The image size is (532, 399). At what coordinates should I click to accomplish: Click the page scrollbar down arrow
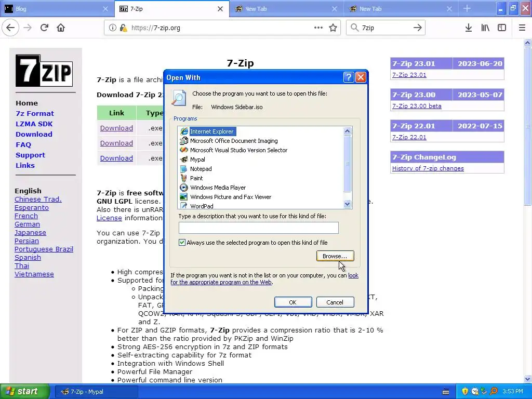click(x=527, y=379)
